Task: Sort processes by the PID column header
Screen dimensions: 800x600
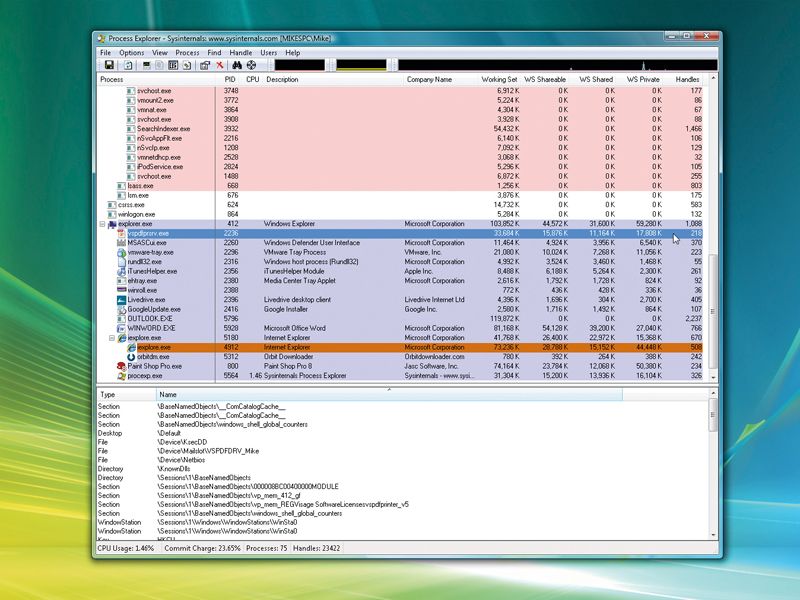Action: (232, 80)
